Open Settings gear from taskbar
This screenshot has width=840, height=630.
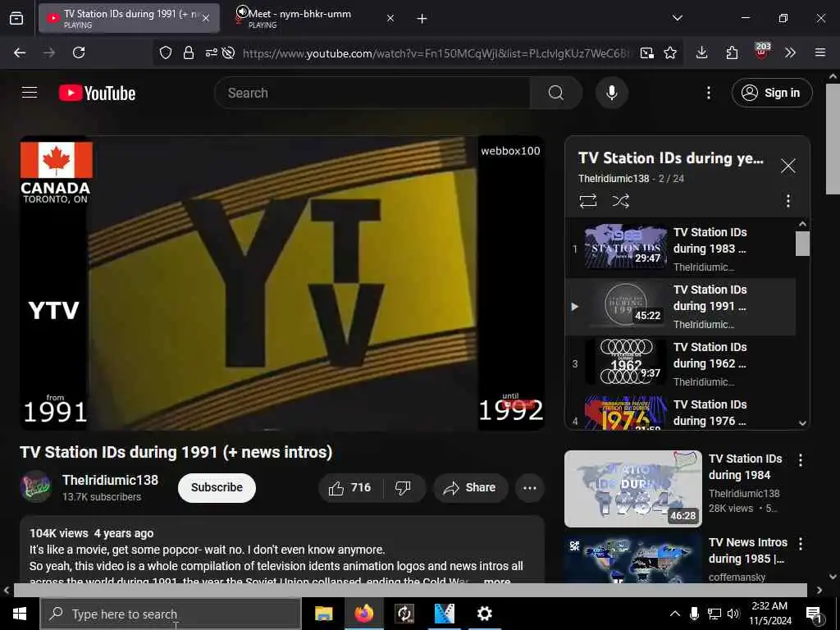(484, 614)
